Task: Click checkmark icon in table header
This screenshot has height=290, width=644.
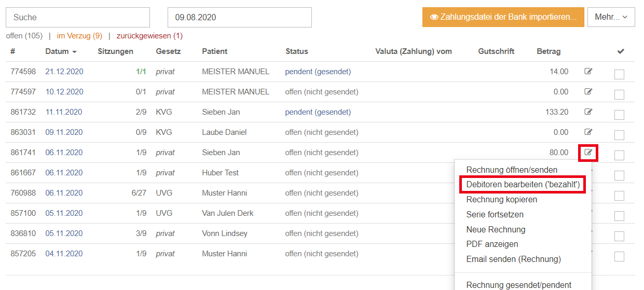Action: (x=620, y=51)
